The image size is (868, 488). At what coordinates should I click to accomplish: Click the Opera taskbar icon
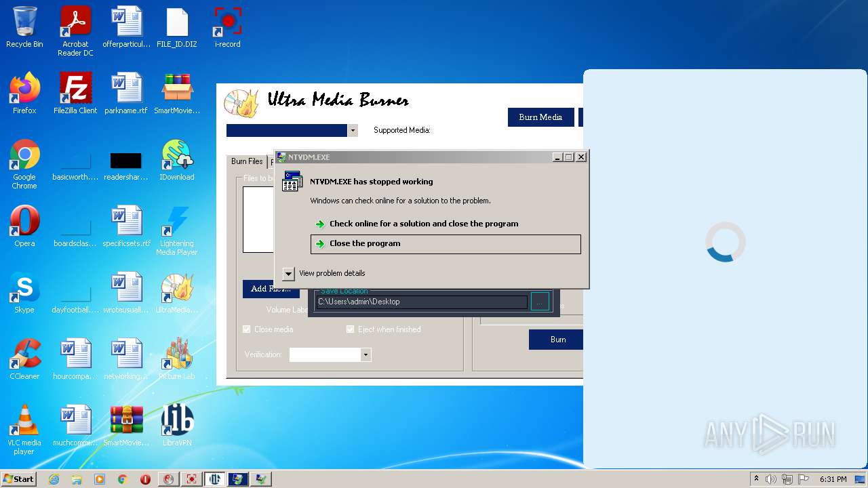click(x=145, y=479)
